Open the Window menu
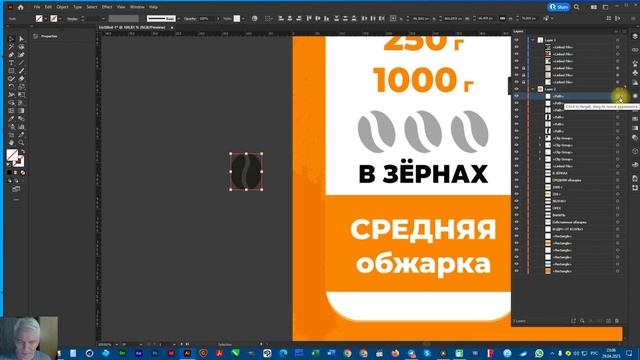Screen dimensions: 640x360 tap(137, 7)
